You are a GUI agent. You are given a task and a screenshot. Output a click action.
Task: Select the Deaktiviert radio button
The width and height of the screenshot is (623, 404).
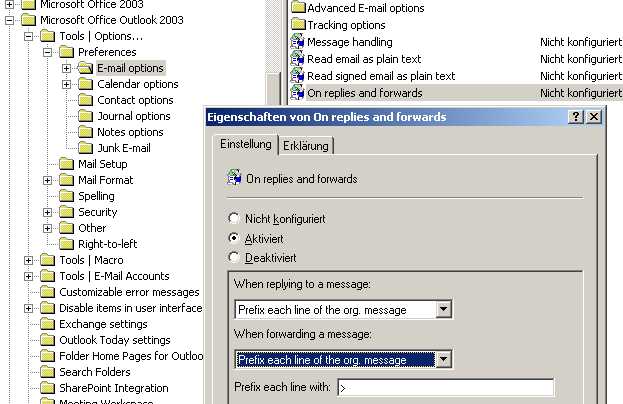point(234,257)
